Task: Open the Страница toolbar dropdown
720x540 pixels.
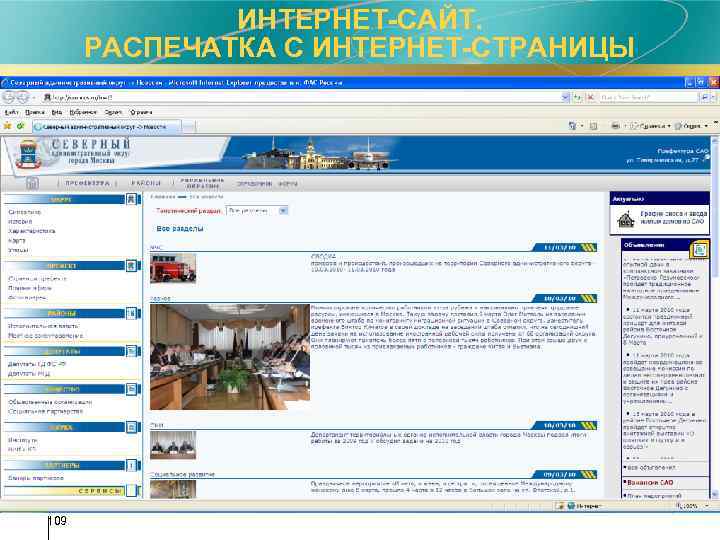Action: pyautogui.click(x=651, y=126)
